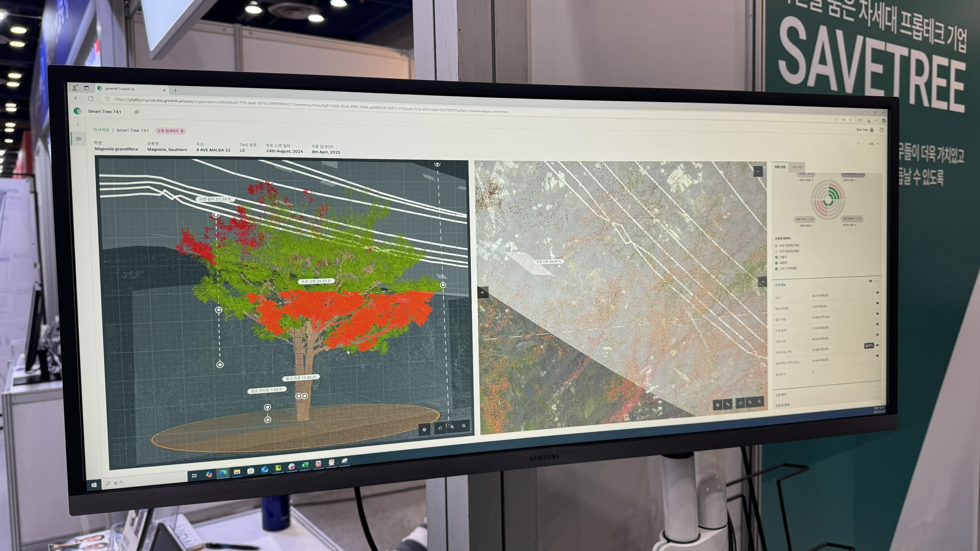Open New York location selector
This screenshot has width=980, height=551.
tap(865, 130)
